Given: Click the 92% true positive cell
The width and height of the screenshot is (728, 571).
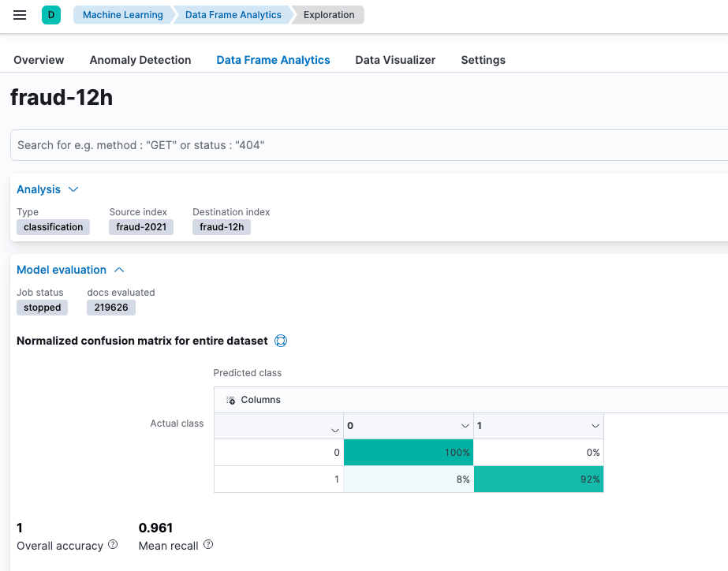Looking at the screenshot, I should click(539, 480).
